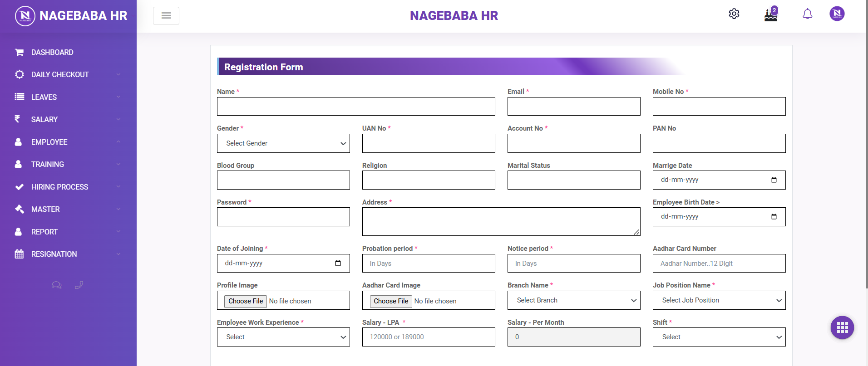The image size is (868, 366).
Task: Click the phone icon in sidebar
Action: (x=79, y=285)
